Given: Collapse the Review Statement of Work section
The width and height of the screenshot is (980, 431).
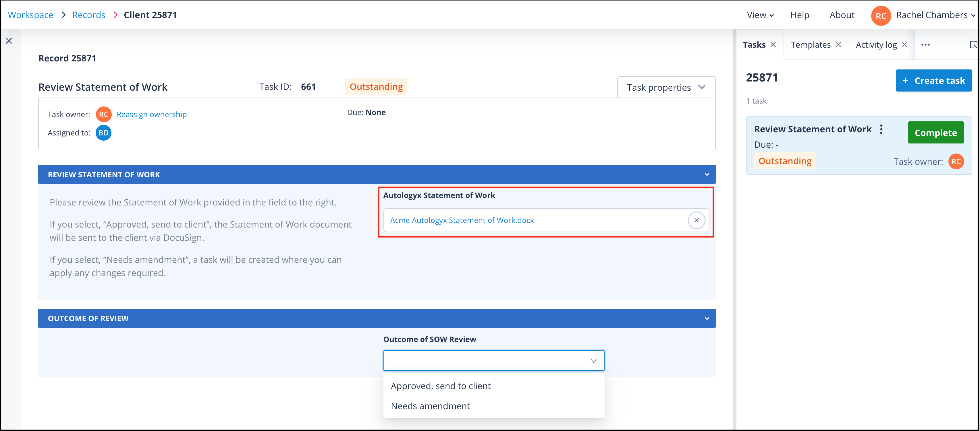Looking at the screenshot, I should pos(707,175).
